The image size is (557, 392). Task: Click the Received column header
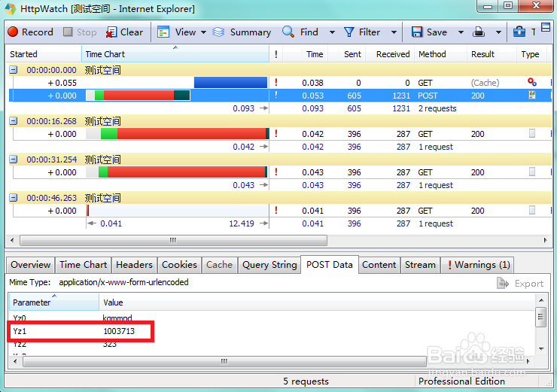[x=390, y=54]
